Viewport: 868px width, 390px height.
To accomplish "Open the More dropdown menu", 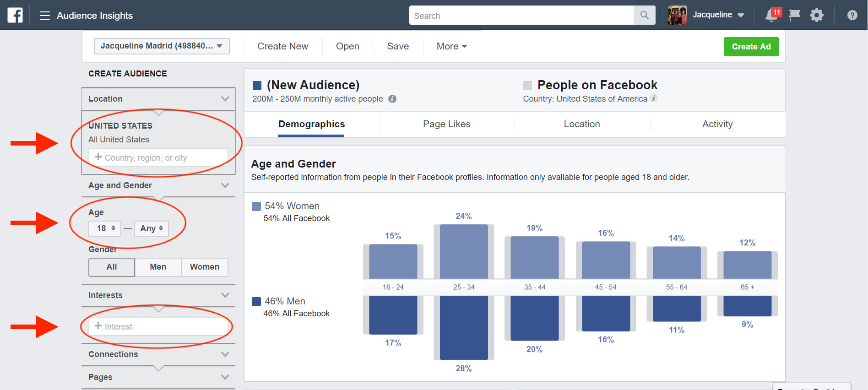I will tap(452, 46).
